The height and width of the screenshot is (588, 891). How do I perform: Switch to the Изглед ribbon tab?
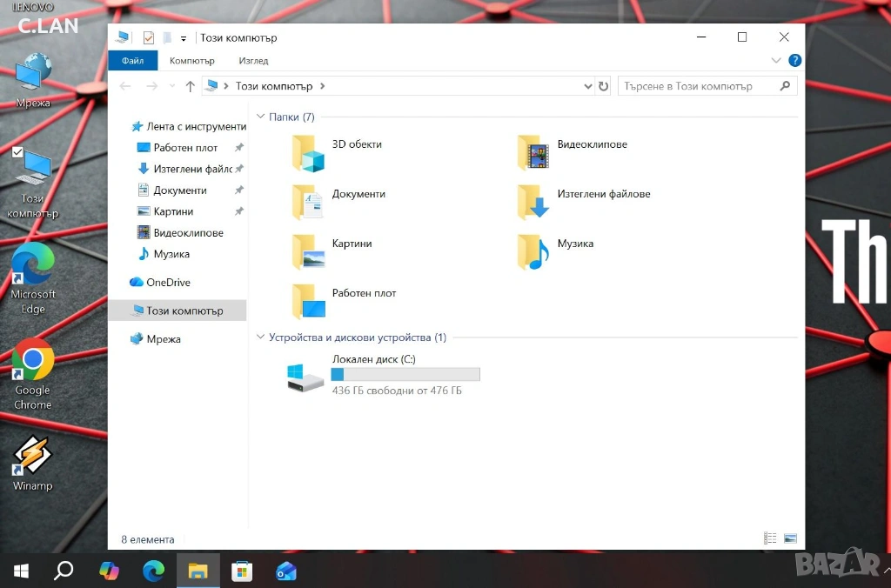pyautogui.click(x=253, y=61)
